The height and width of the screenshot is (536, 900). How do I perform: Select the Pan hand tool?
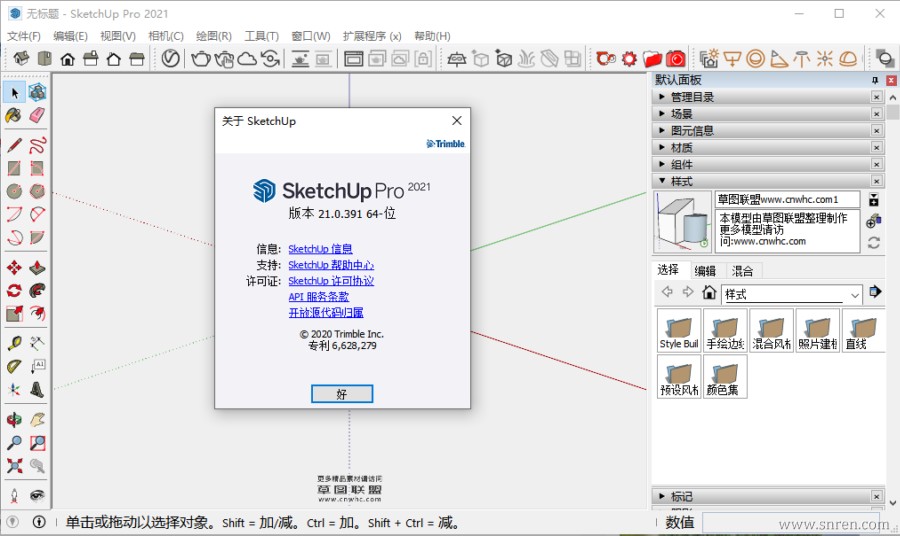point(37,420)
